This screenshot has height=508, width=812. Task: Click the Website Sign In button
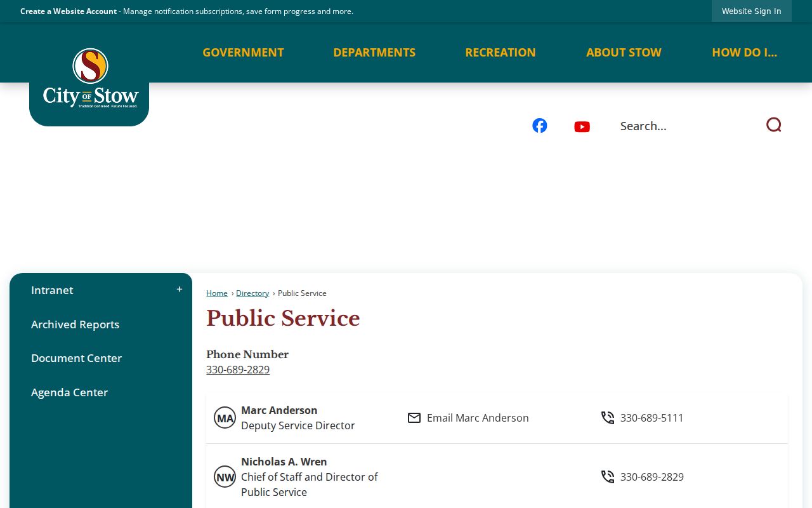click(x=752, y=11)
